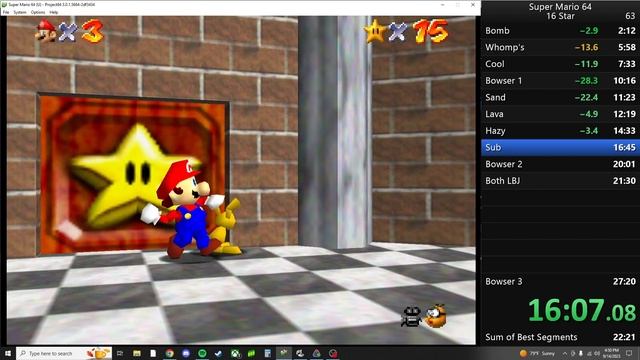Click the Windows Start button
Image resolution: width=640 pixels, height=360 pixels.
click(8, 353)
